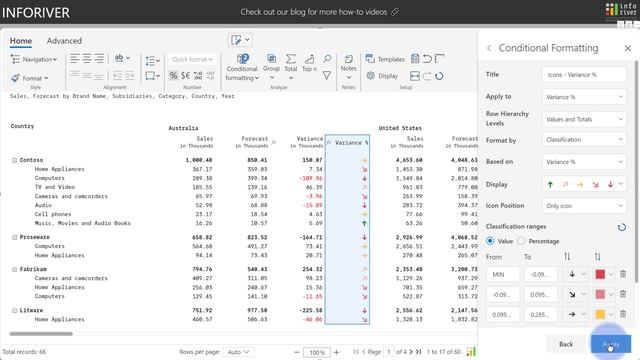Open the Navigation dropdown
Viewport: 640px width, 360px height.
34,59
